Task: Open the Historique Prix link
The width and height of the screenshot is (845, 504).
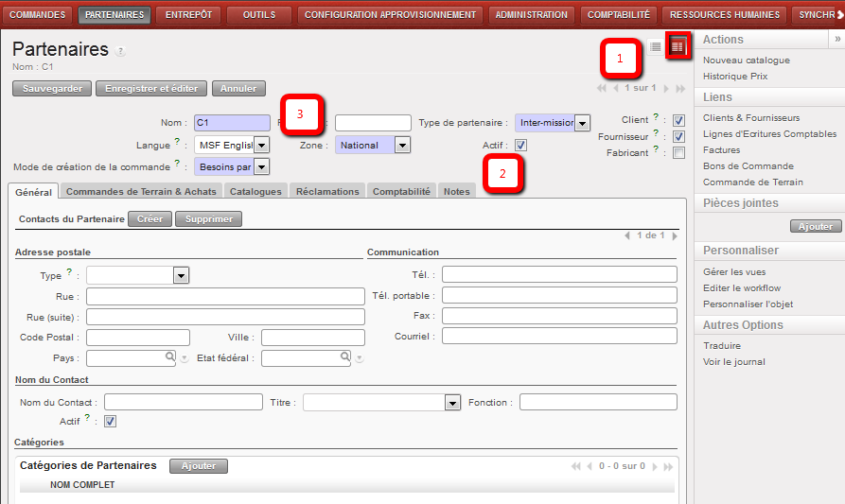Action: 735,76
